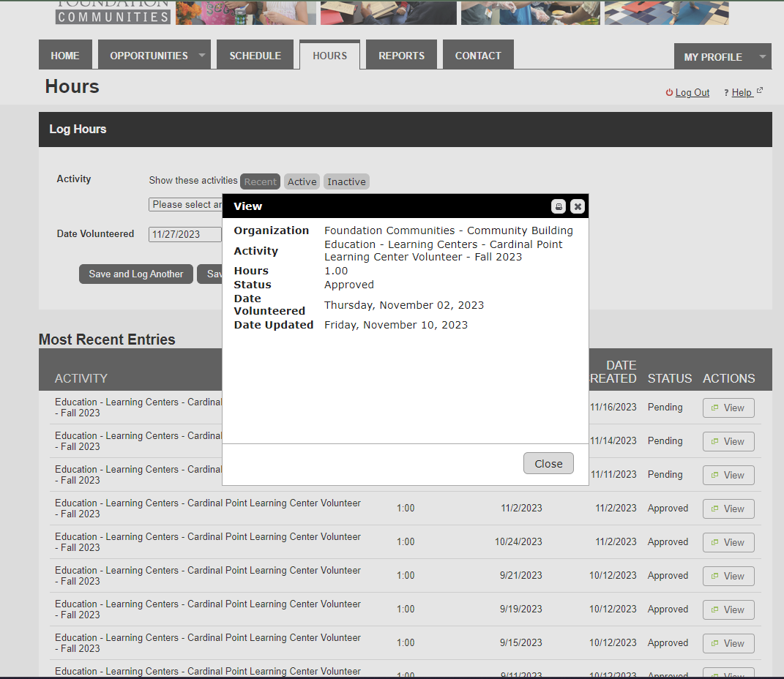
Task: Sort by Status column header
Action: (670, 378)
